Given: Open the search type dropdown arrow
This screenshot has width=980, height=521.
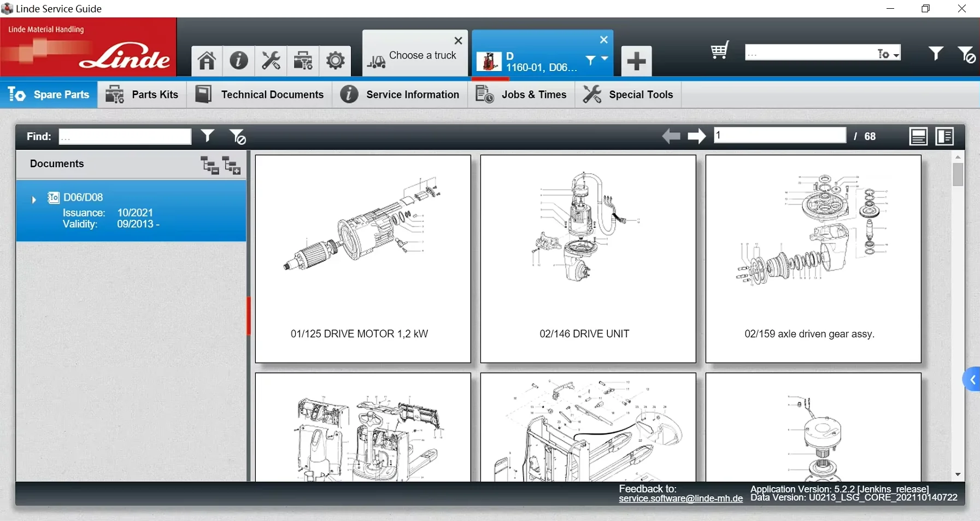Looking at the screenshot, I should pyautogui.click(x=896, y=55).
